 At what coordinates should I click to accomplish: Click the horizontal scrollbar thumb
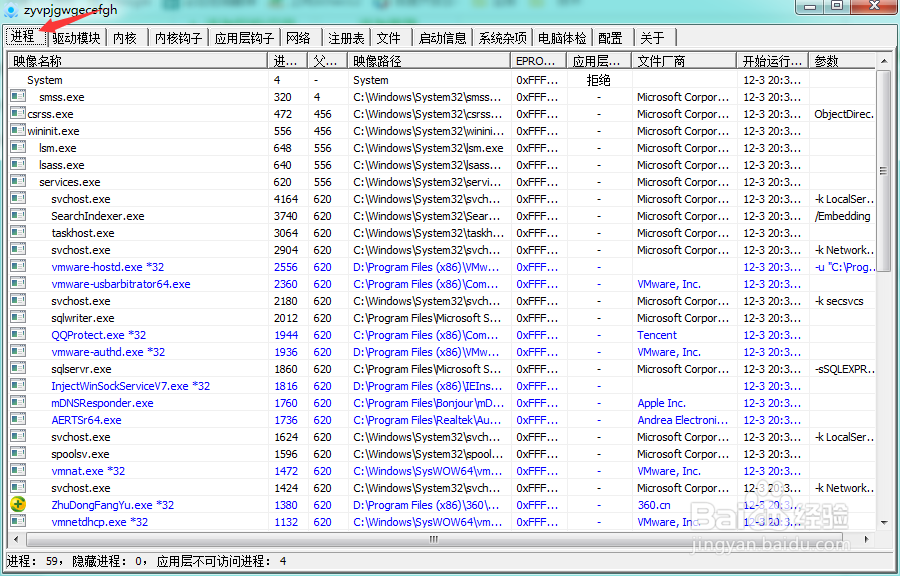click(x=434, y=539)
